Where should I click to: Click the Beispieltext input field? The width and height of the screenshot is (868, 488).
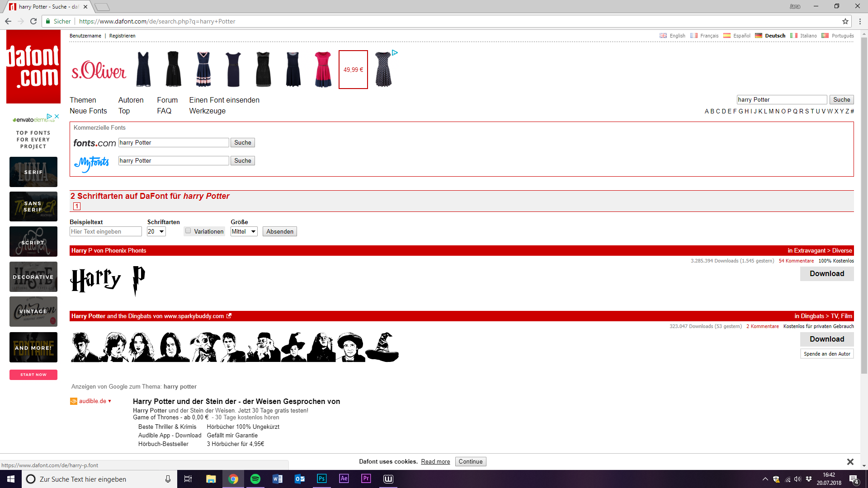click(106, 231)
